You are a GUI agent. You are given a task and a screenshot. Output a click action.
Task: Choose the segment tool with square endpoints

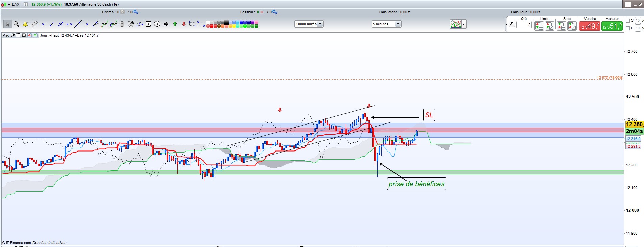[61, 24]
